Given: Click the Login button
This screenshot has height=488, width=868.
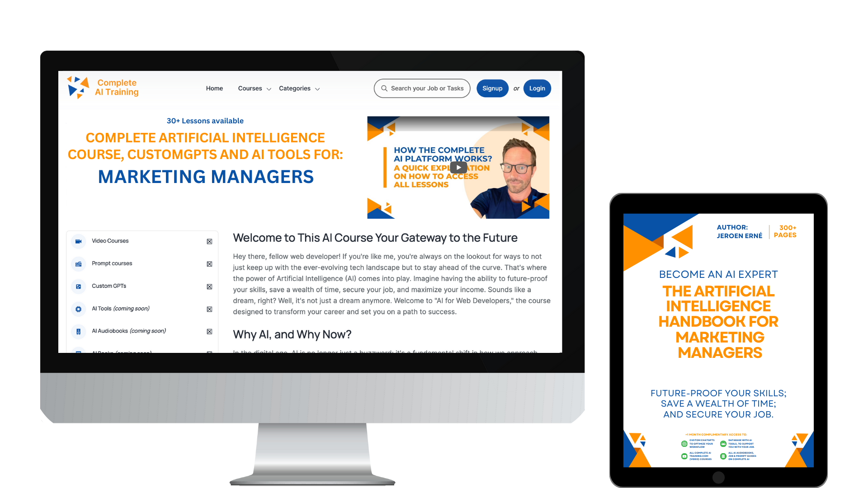Looking at the screenshot, I should [x=537, y=88].
